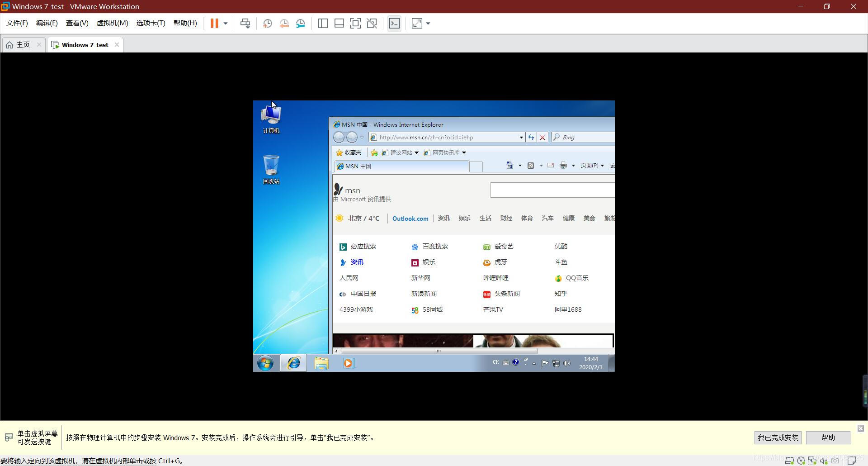Toggle the thumbnail bar view
868x466 pixels.
[339, 24]
